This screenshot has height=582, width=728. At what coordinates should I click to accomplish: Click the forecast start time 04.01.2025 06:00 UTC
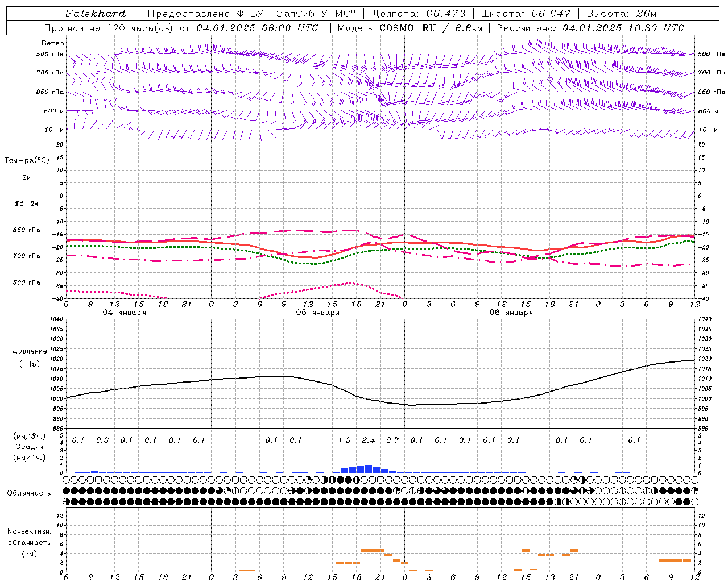point(257,28)
